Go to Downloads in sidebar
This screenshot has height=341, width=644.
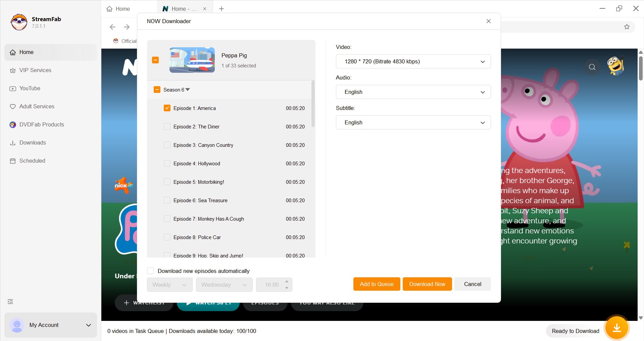click(33, 143)
